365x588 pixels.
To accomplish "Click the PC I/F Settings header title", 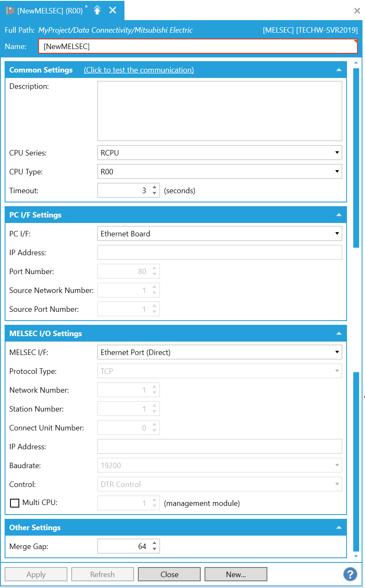I will click(35, 215).
